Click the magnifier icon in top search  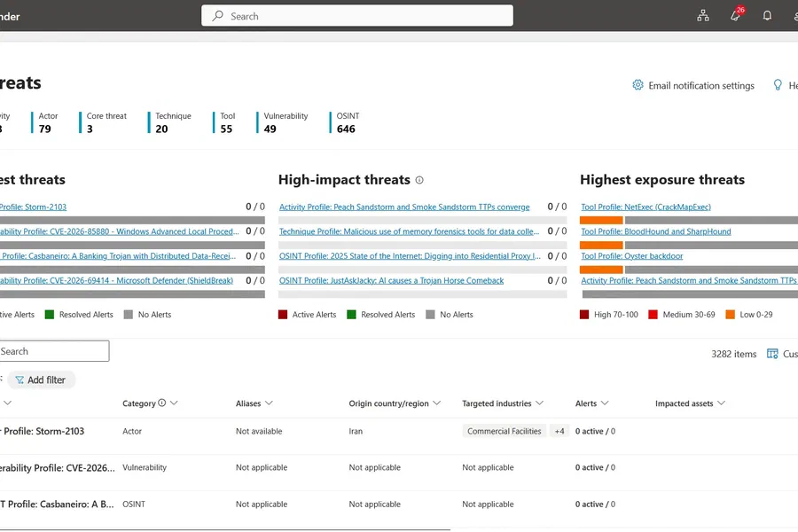pyautogui.click(x=218, y=16)
